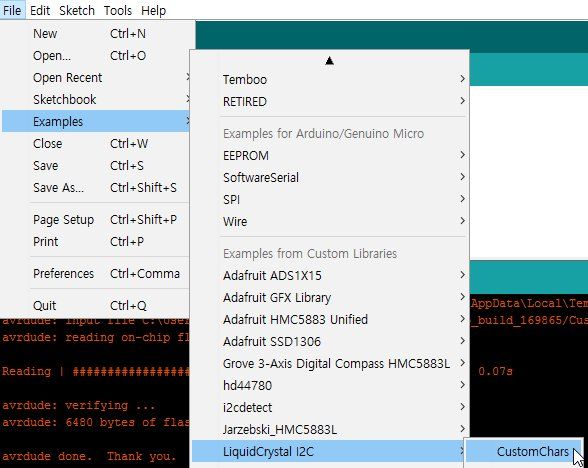588x468 pixels.
Task: Choose Save As... in the File menu
Action: [x=96, y=187]
